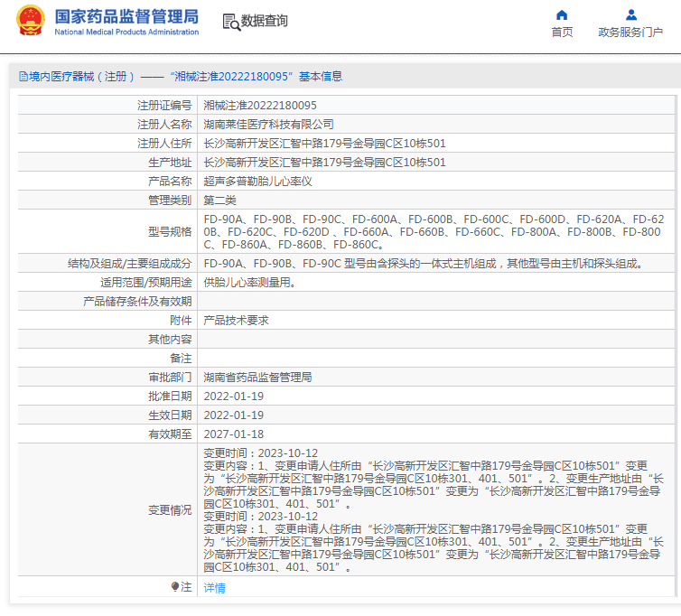Click the 变更情况 change details text

[434, 510]
